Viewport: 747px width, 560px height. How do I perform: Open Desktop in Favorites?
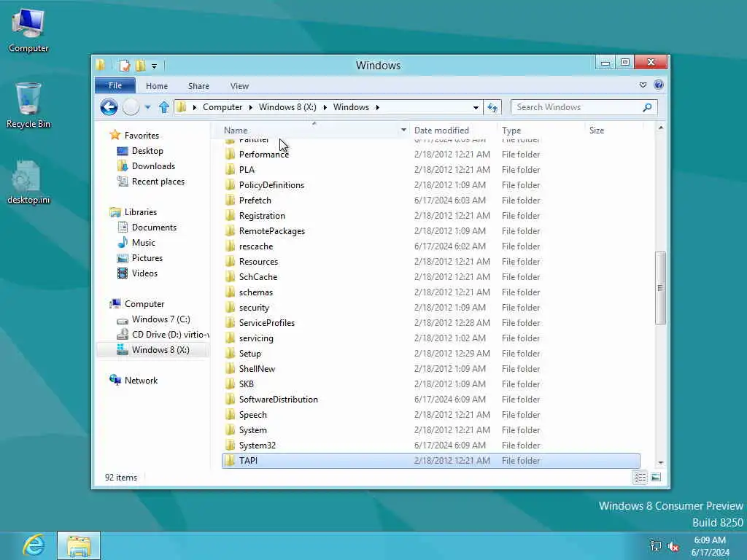point(147,151)
